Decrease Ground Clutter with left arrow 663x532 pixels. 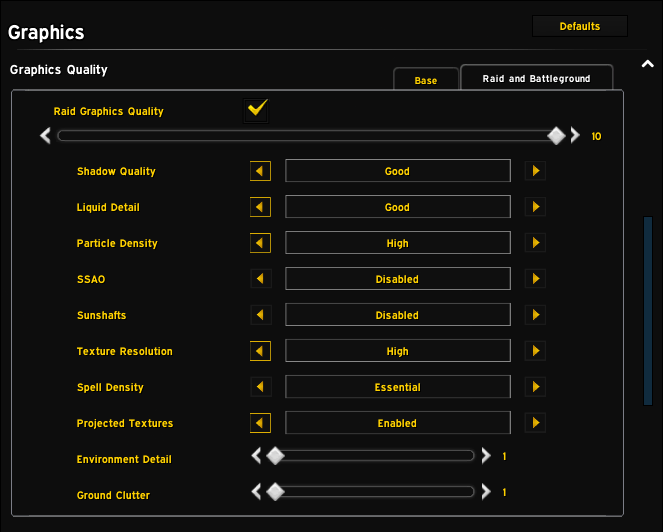click(256, 492)
